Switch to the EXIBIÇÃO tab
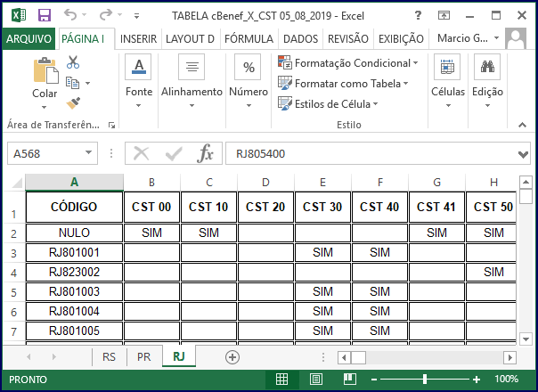 [x=401, y=39]
